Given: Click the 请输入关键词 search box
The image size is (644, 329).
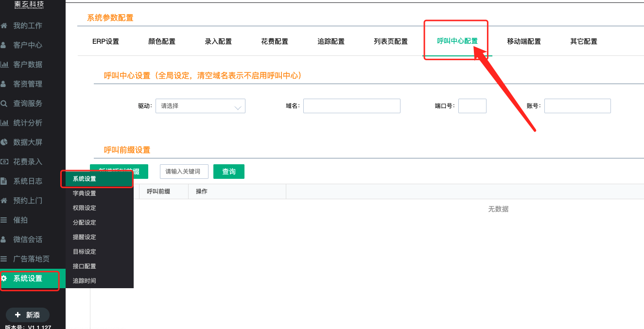Looking at the screenshot, I should 184,172.
